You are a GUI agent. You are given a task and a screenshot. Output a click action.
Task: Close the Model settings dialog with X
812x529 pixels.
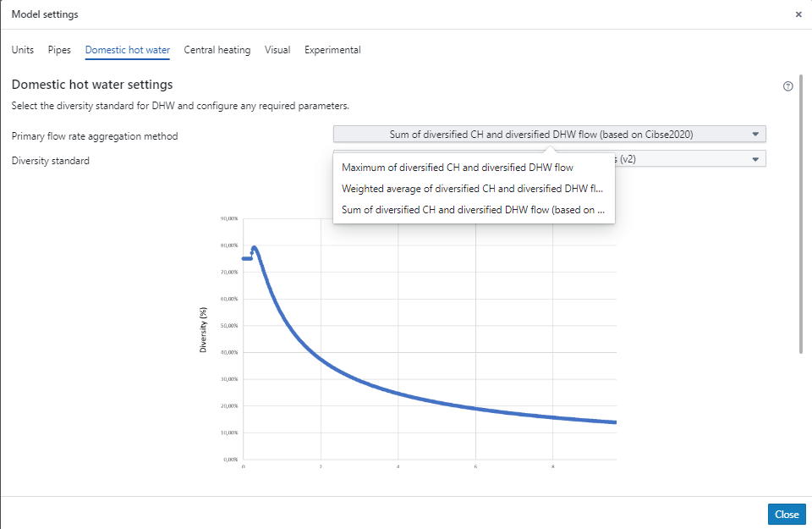[x=798, y=14]
